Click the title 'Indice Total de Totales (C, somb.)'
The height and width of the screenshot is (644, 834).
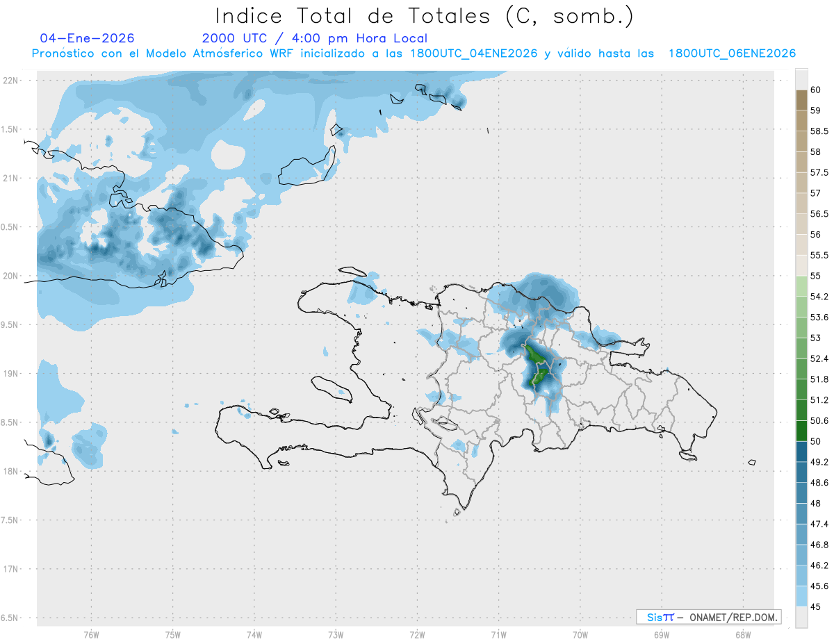coord(425,16)
